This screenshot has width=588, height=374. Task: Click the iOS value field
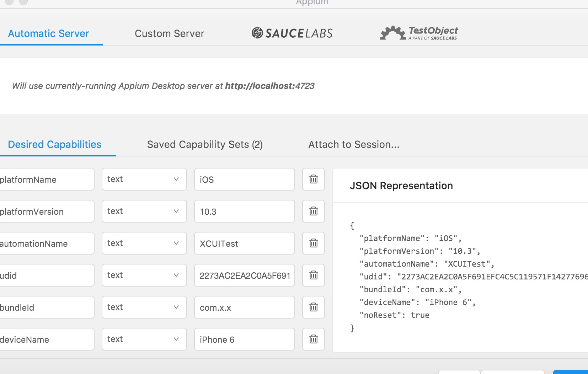point(245,179)
